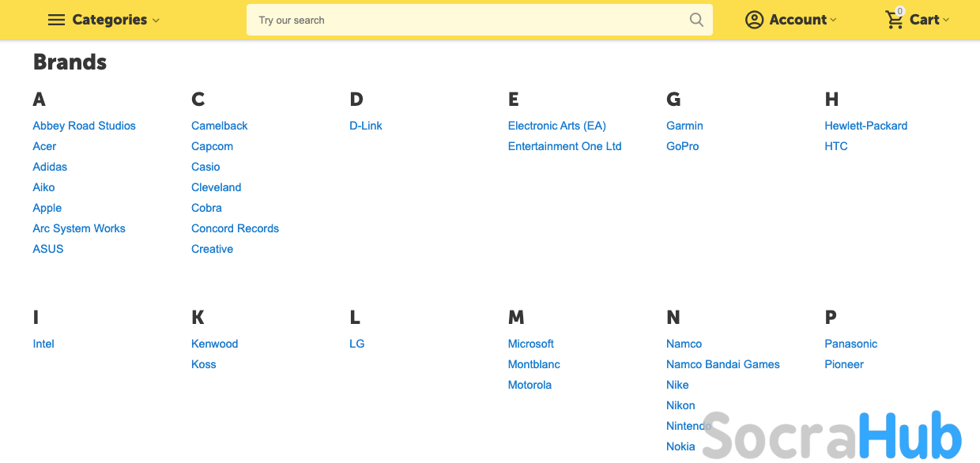The width and height of the screenshot is (980, 463).
Task: Go to Electronic Arts (EA) brand
Action: click(557, 126)
